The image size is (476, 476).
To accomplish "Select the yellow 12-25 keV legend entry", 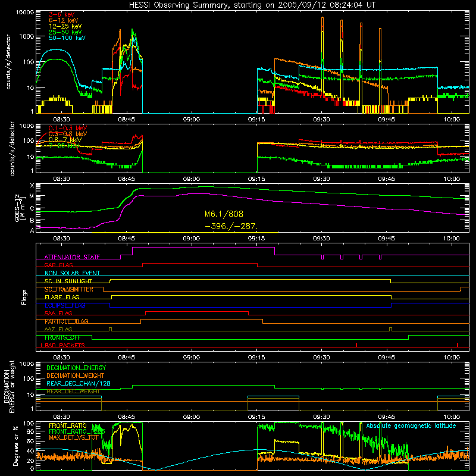I will pyautogui.click(x=65, y=26).
